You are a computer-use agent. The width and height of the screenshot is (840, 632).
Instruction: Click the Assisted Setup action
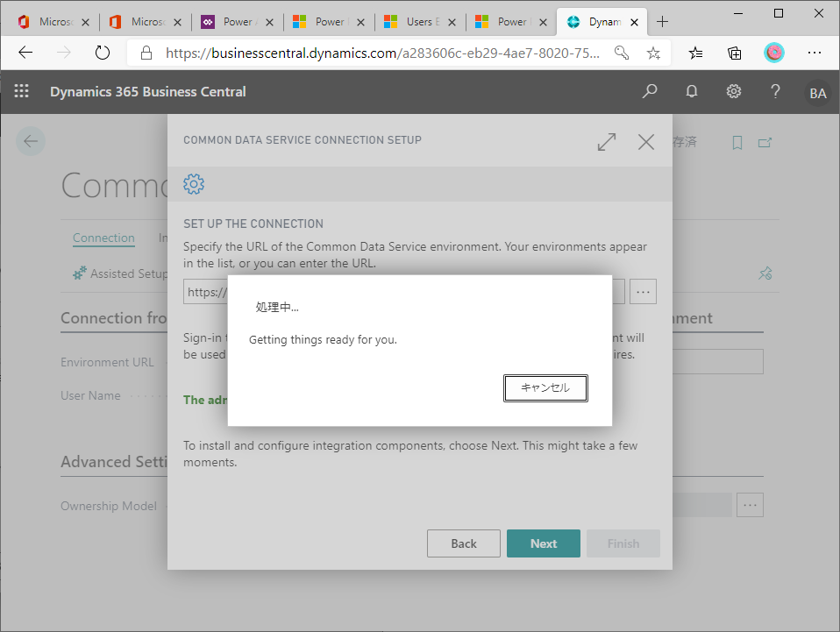tap(120, 273)
